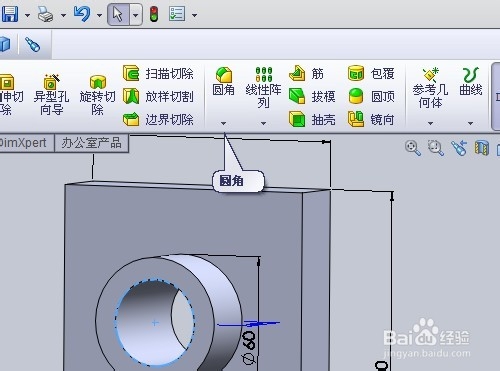
Task: Click the Print icon
Action: [x=45, y=15]
